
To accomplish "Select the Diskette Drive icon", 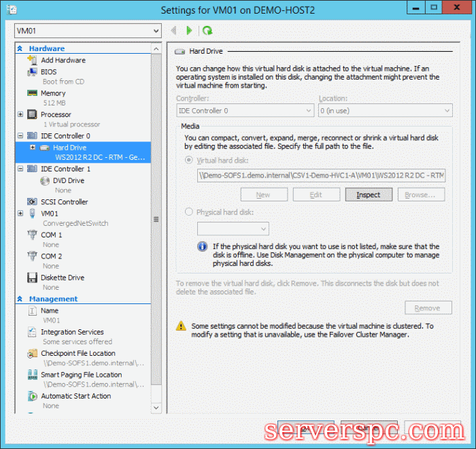I will (32, 278).
